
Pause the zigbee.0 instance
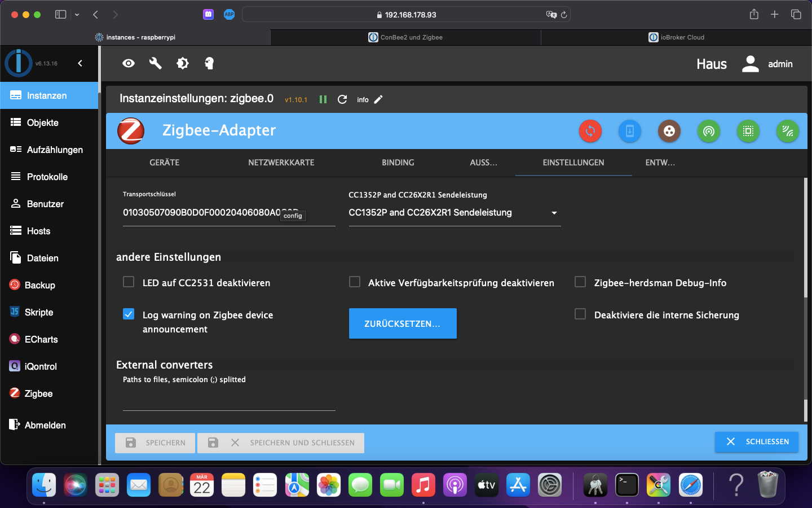click(323, 99)
